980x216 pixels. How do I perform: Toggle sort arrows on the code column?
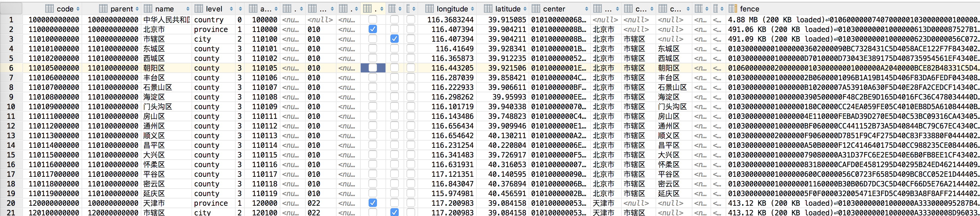[78, 9]
